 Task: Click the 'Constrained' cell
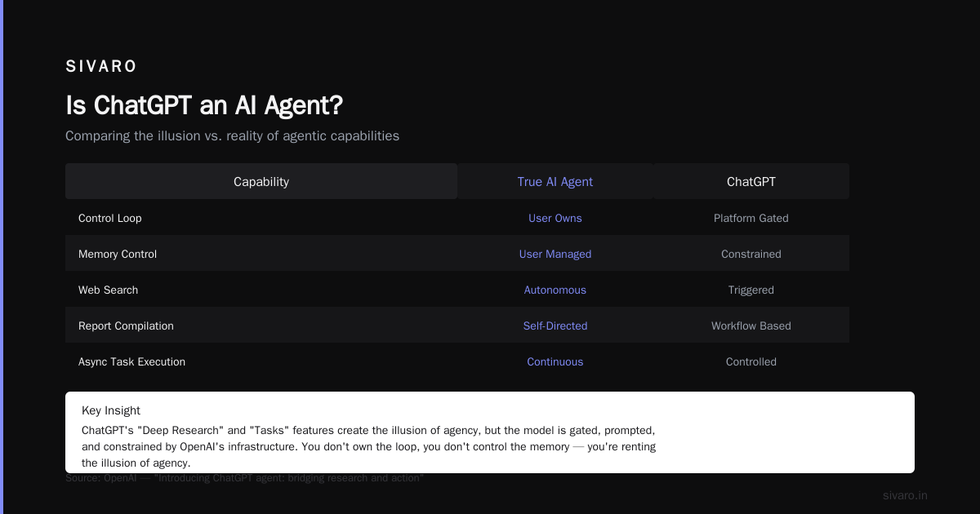pos(751,254)
